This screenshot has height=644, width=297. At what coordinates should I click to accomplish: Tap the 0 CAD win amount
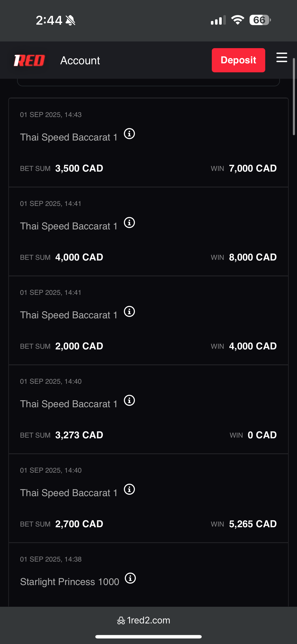click(x=262, y=435)
